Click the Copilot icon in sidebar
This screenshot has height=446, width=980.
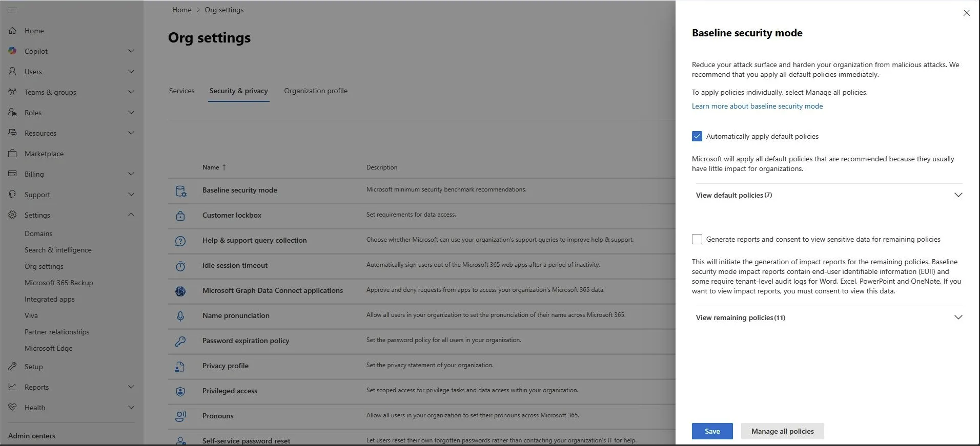point(12,51)
